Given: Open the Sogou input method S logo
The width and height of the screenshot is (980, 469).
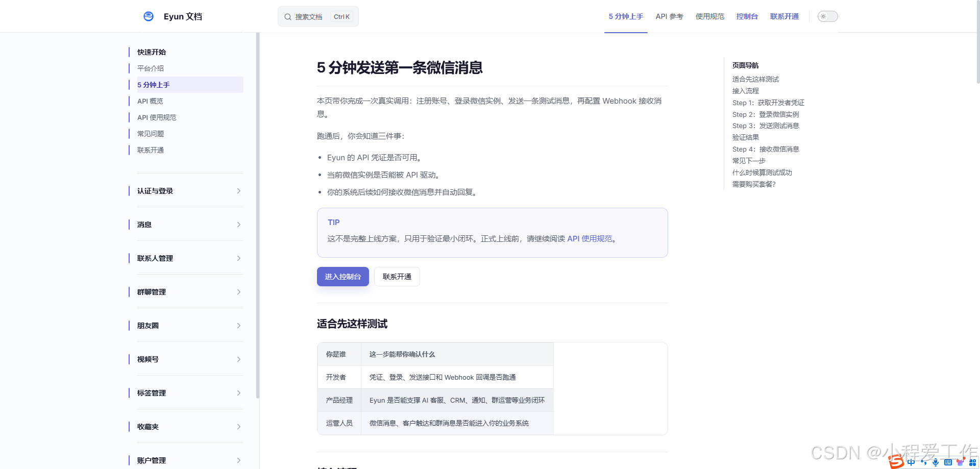Looking at the screenshot, I should point(896,461).
